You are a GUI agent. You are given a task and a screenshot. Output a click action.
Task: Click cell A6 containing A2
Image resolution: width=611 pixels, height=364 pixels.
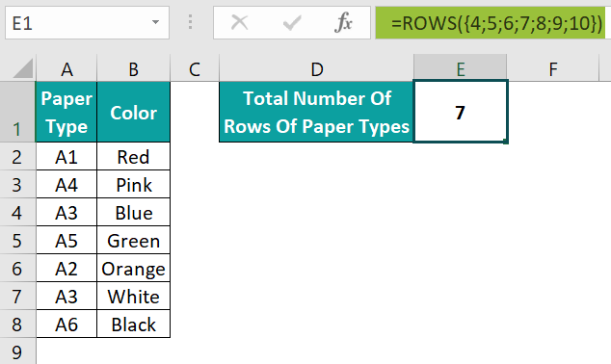point(66,269)
